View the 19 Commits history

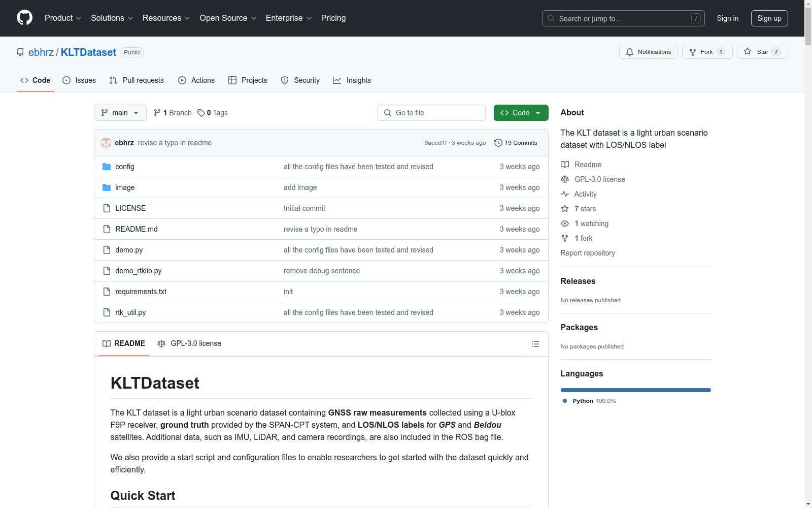516,143
